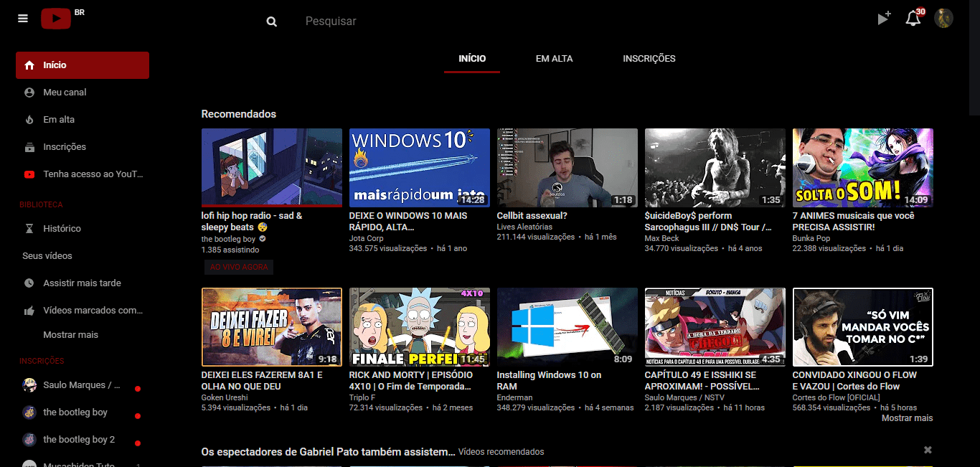
Task: Select Histórico in the sidebar
Action: [83, 229]
